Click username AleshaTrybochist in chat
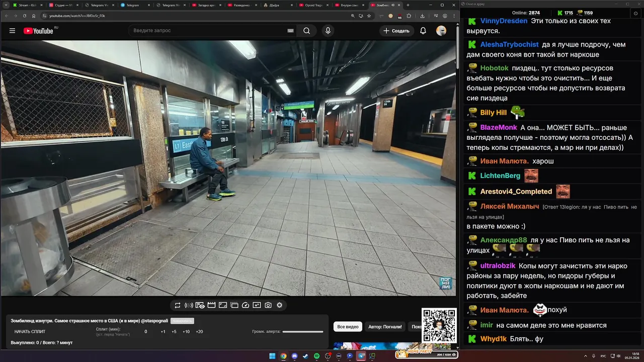644x362 pixels. coord(509,44)
